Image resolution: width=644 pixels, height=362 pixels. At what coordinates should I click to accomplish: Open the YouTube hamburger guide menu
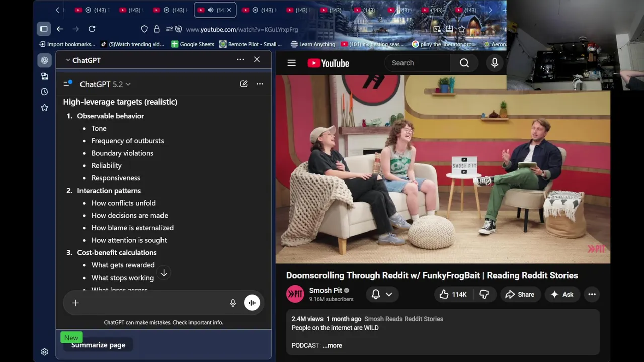[291, 63]
